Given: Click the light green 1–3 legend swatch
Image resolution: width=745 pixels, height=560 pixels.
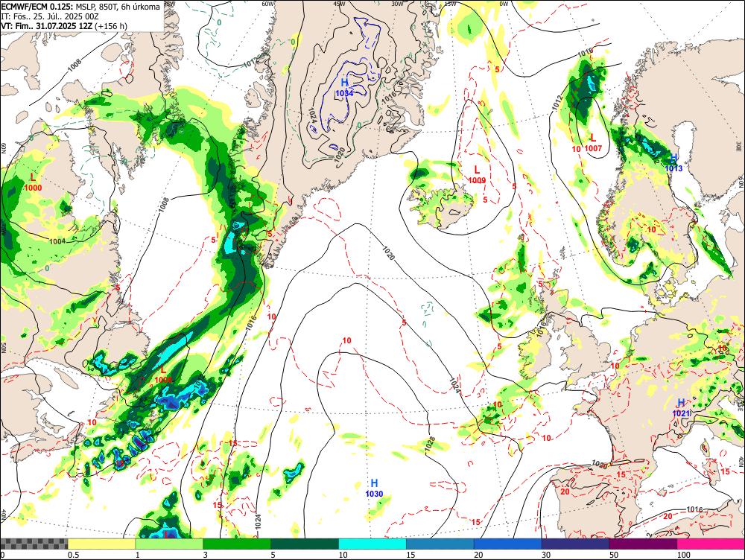Looking at the screenshot, I should coord(169,544).
